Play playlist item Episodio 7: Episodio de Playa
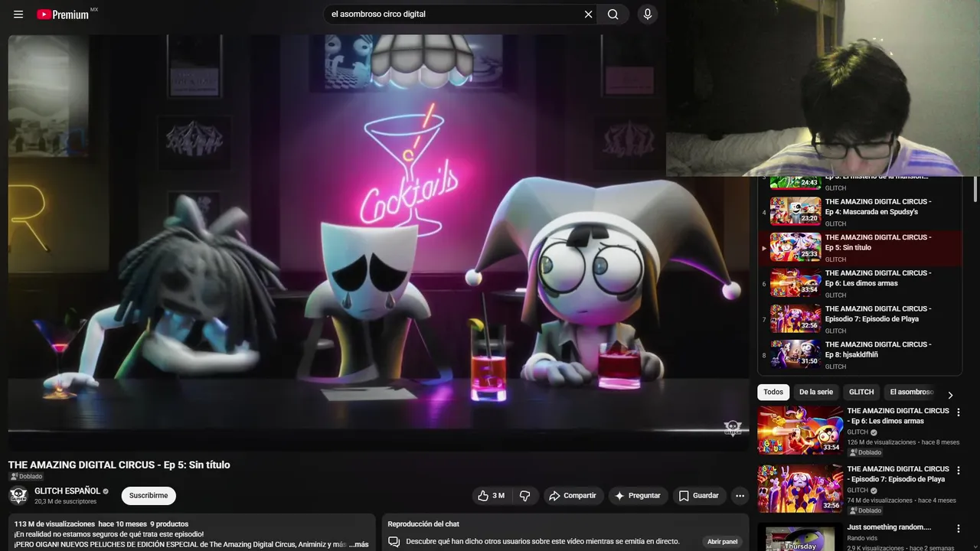The image size is (980, 551). (861, 318)
